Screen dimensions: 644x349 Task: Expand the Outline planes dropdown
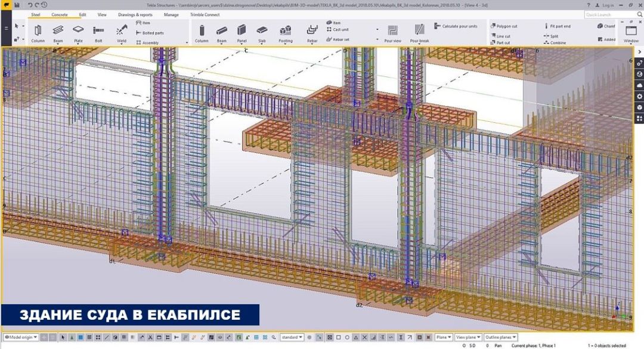click(500, 337)
